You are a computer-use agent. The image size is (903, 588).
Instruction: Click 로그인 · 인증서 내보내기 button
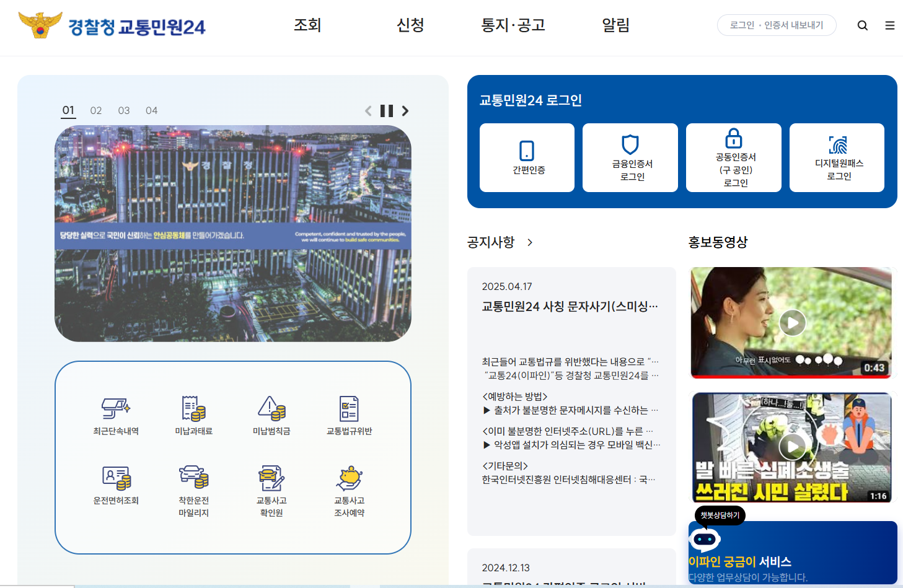[777, 25]
